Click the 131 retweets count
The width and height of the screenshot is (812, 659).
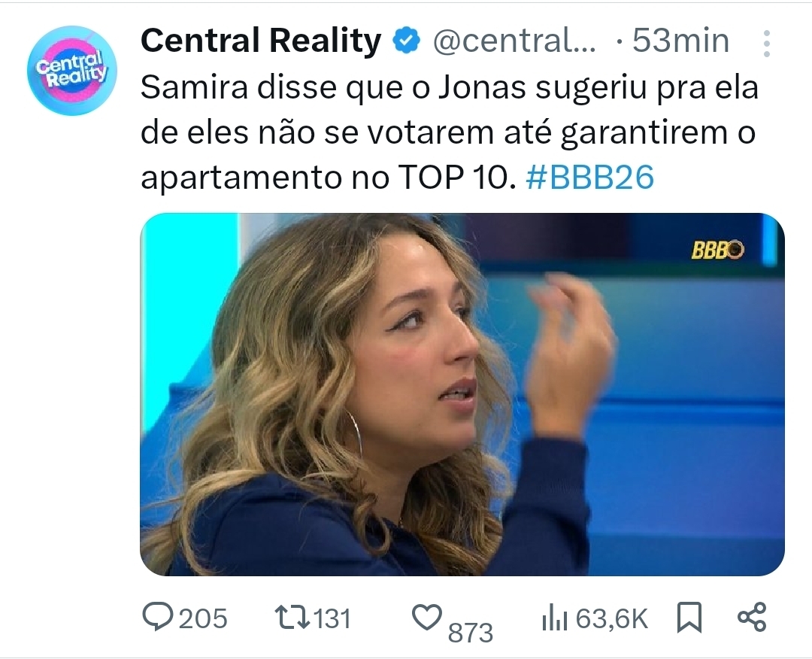[x=332, y=618]
